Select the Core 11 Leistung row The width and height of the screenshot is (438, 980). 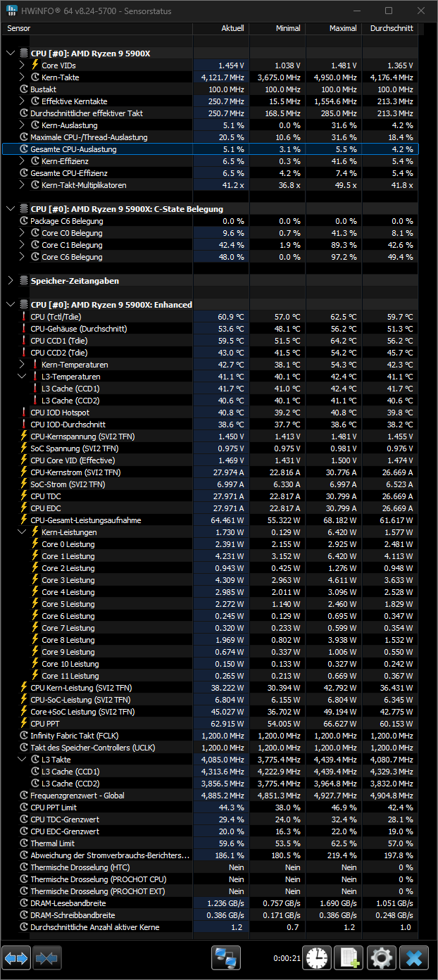click(x=210, y=676)
